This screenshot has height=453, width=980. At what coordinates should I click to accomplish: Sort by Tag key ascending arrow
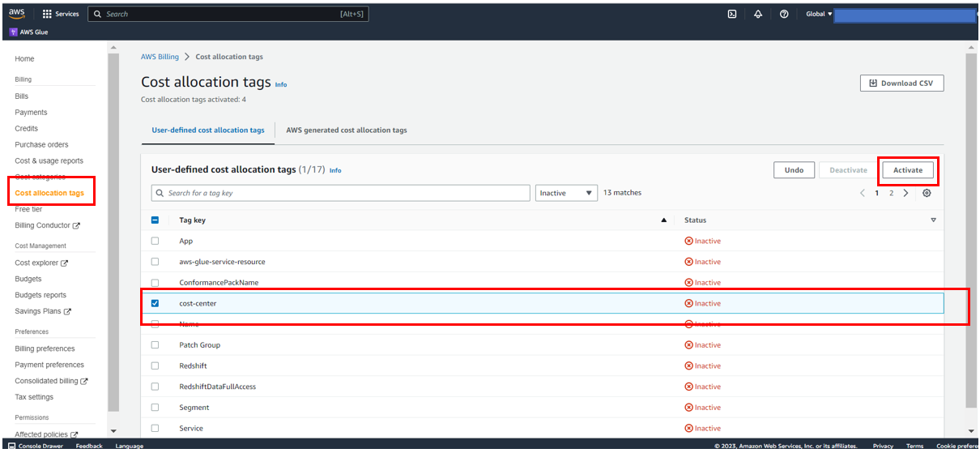[664, 220]
